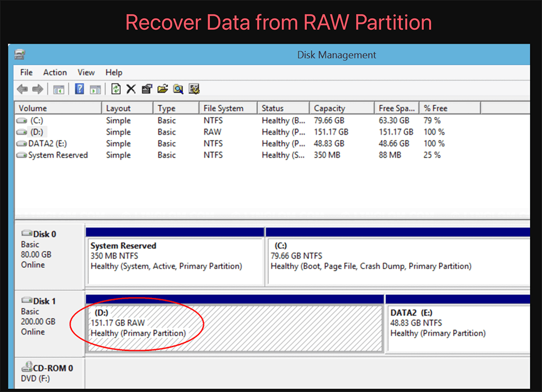542x392 pixels.
Task: Select the Disk 1 Basic 200.00 GB label
Action: coord(49,324)
